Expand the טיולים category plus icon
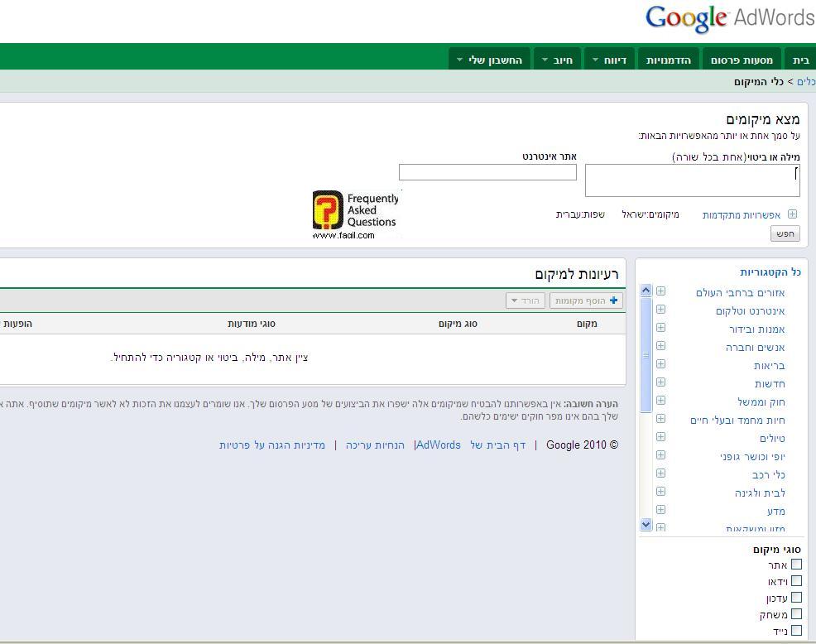Screen dimensions: 816x644 tap(661, 437)
